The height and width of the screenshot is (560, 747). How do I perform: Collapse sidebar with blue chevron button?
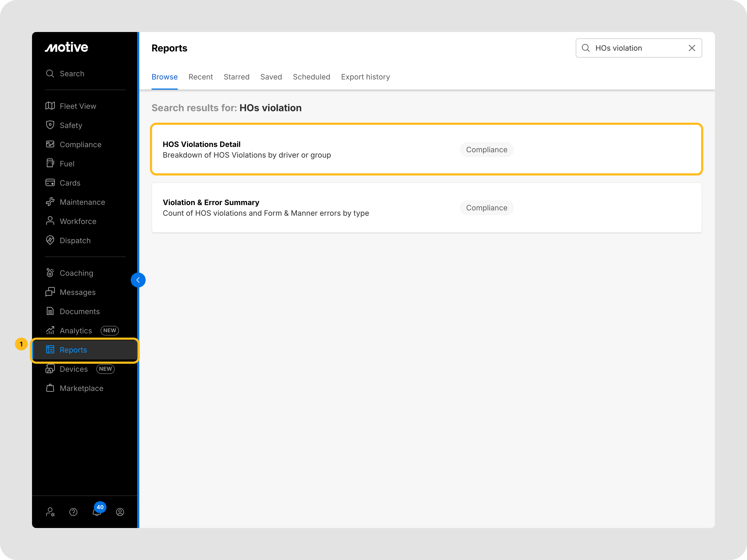138,280
